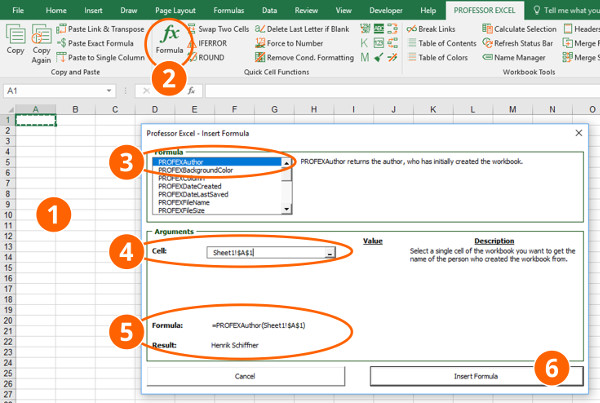Click the K thousands format icon
This screenshot has width=600, height=403.
364,43
